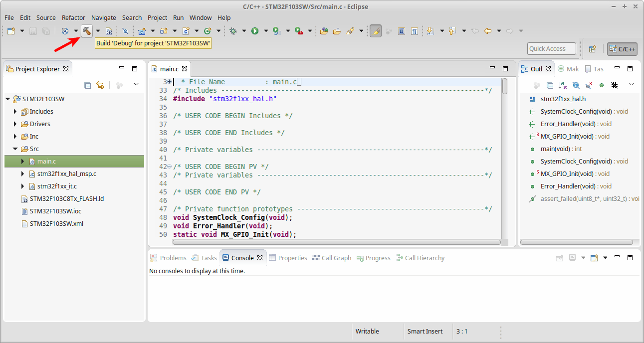This screenshot has height=343, width=644.
Task: Click the Debug bug icon
Action: [233, 31]
